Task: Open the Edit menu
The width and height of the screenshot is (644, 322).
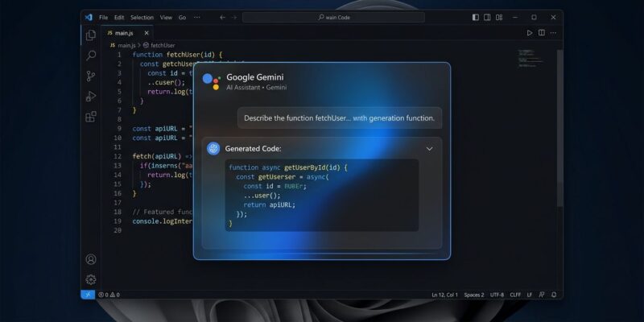Action: 119,17
